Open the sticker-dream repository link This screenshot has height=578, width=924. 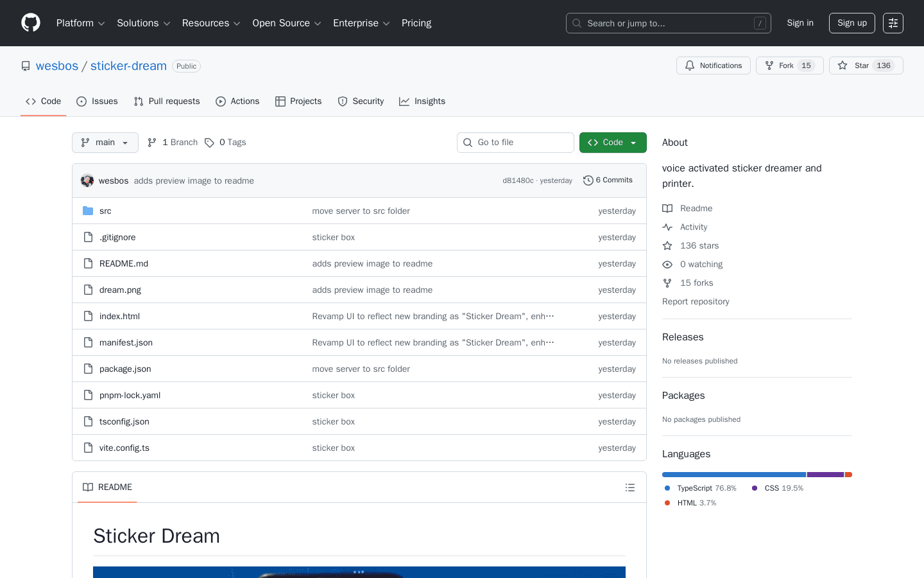coord(128,66)
